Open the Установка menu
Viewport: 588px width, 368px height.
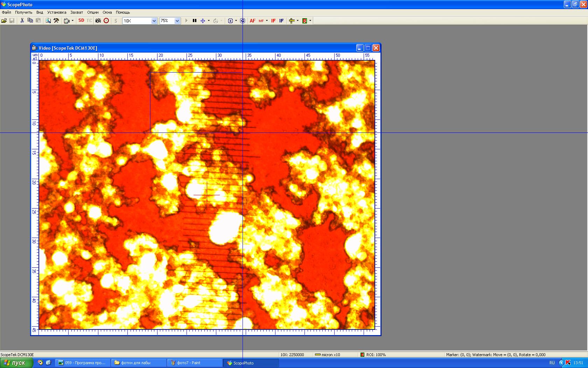tap(57, 12)
